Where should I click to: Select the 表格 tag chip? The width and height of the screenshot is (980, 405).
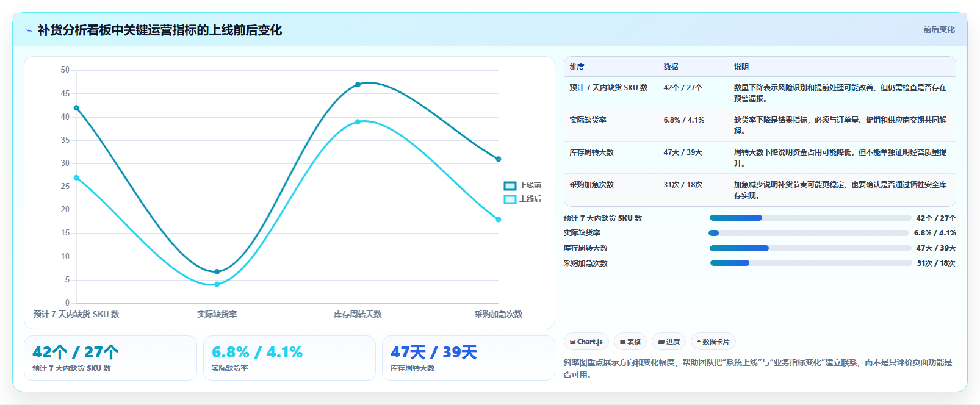point(630,342)
